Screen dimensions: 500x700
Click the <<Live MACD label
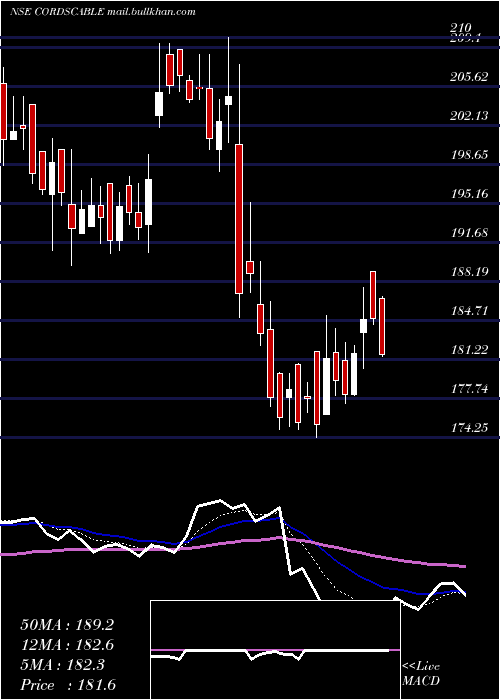point(421,673)
